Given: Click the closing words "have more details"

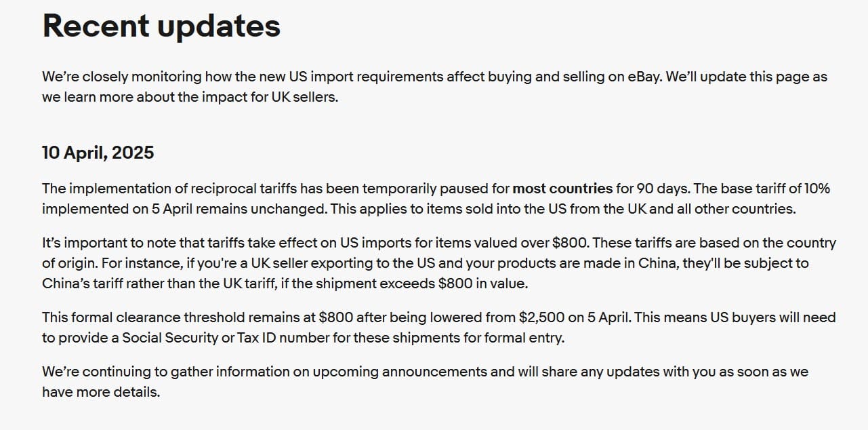Looking at the screenshot, I should click(x=100, y=392).
